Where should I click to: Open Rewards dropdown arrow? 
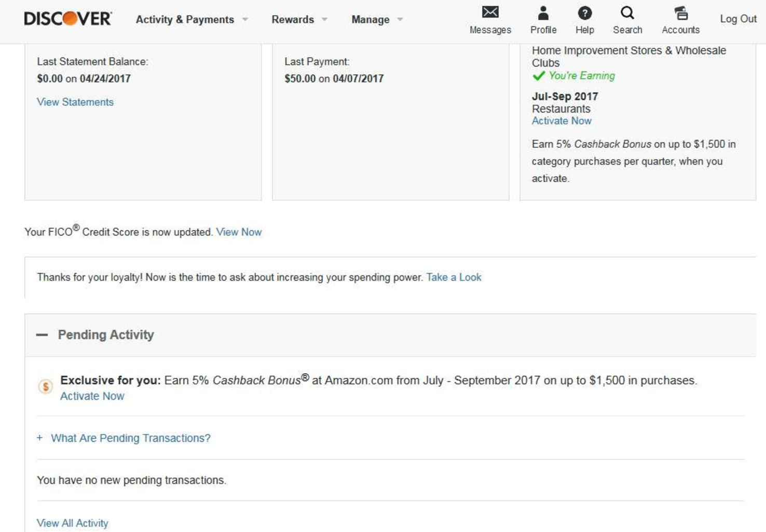coord(324,20)
